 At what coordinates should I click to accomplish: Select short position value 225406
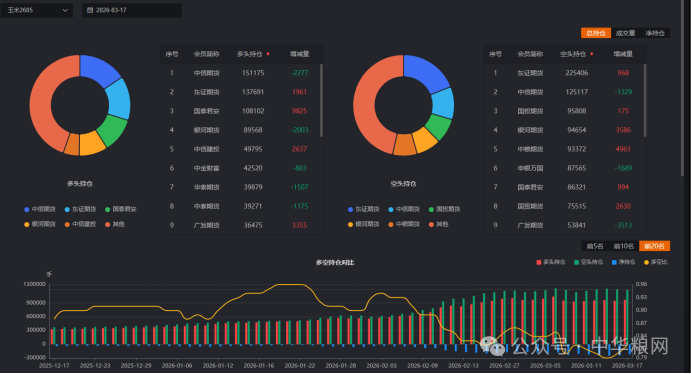coord(576,73)
